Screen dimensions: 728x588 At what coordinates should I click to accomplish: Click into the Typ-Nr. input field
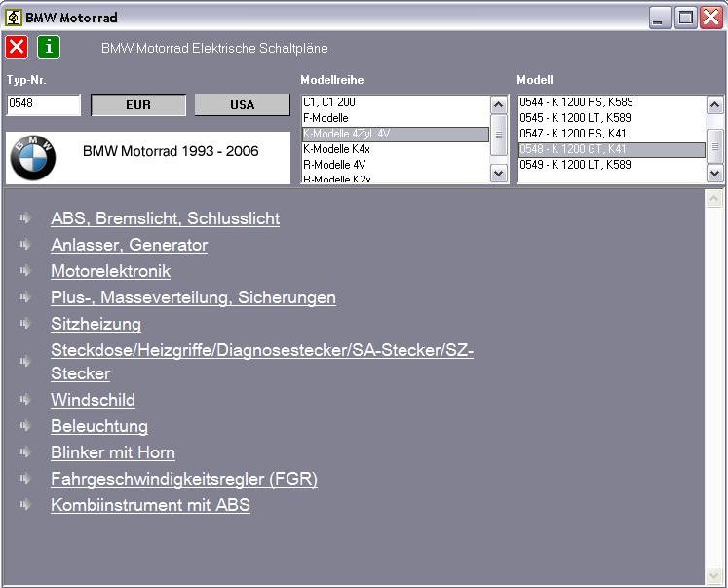[x=44, y=104]
